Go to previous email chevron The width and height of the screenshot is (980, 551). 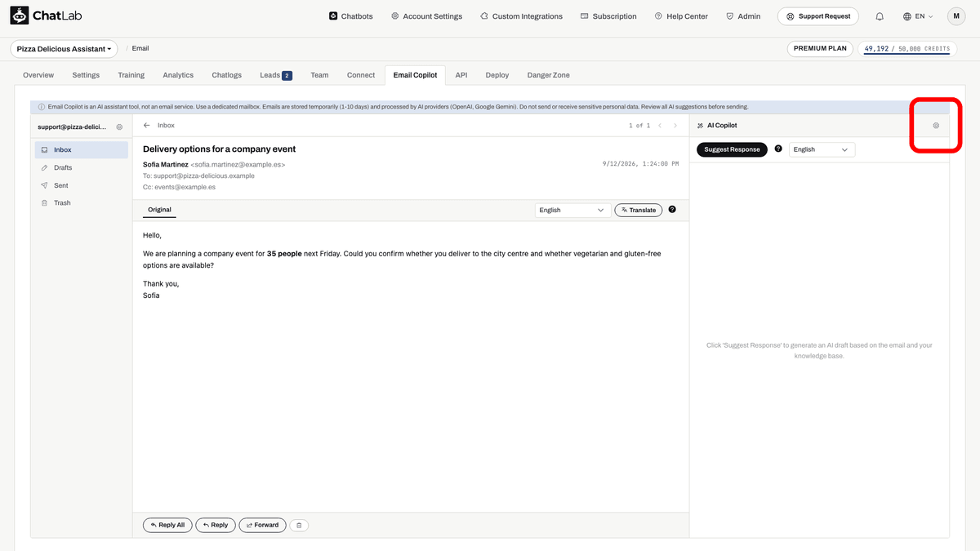click(x=660, y=126)
